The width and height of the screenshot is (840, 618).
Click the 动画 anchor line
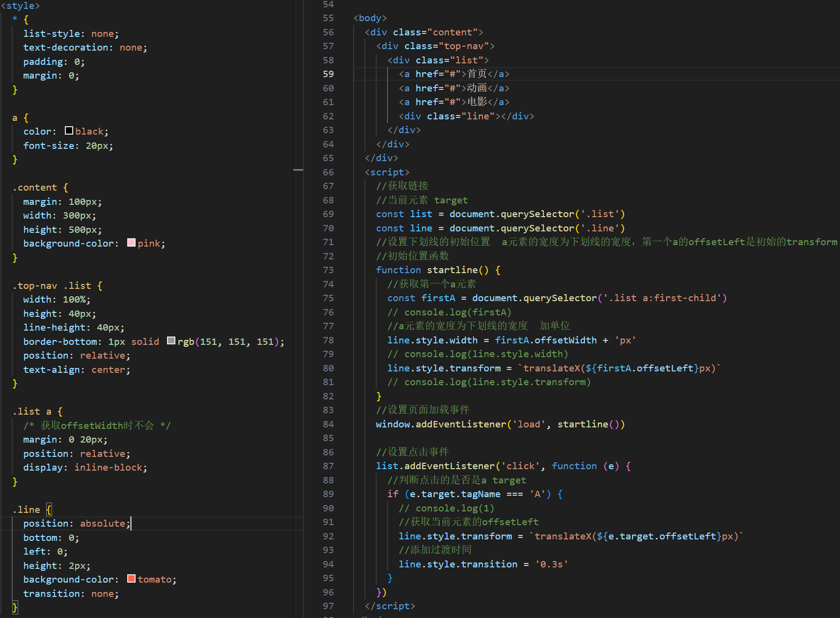454,88
